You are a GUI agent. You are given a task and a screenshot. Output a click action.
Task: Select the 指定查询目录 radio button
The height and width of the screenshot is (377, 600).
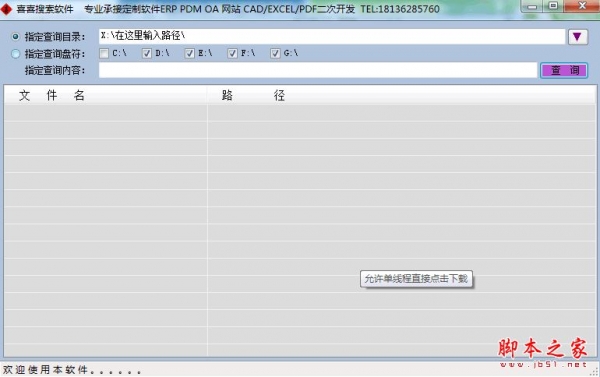tap(15, 37)
